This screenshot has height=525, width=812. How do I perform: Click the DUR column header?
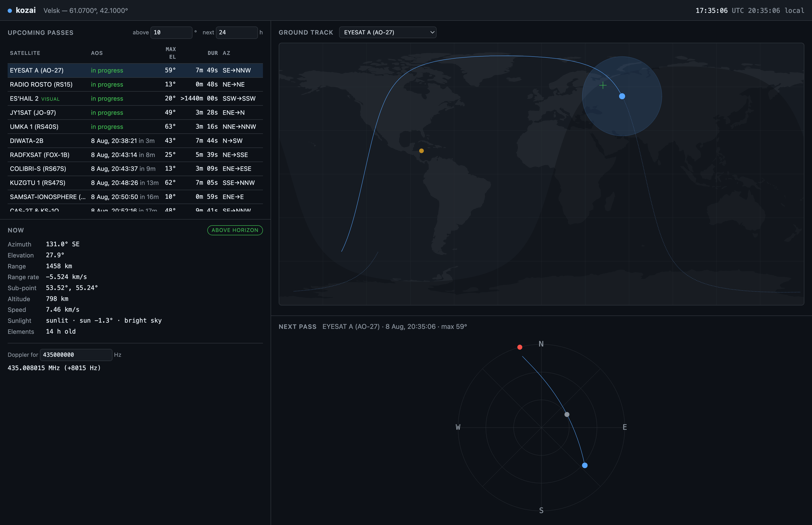[213, 53]
